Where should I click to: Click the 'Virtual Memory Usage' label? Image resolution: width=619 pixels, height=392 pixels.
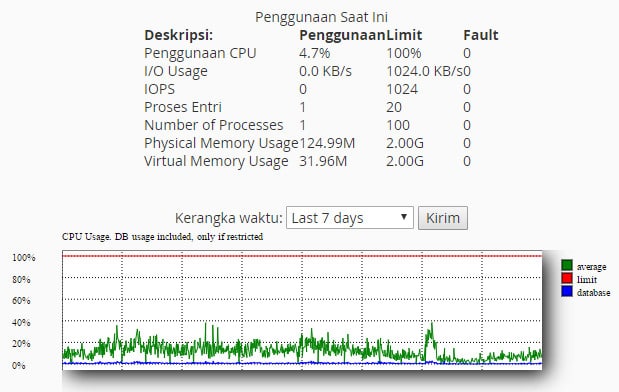point(216,161)
